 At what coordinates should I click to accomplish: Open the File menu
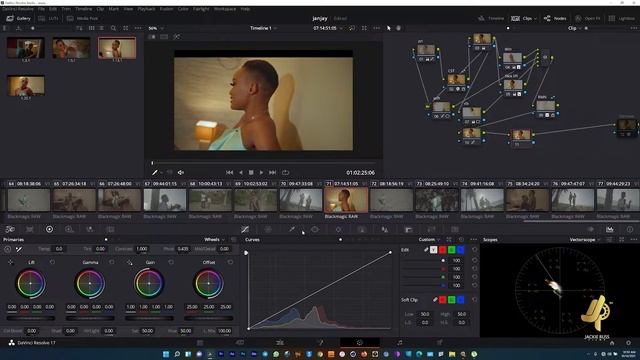(x=41, y=9)
